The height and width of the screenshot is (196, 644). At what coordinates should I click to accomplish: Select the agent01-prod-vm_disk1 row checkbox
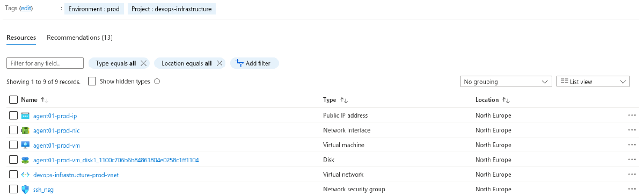13,159
